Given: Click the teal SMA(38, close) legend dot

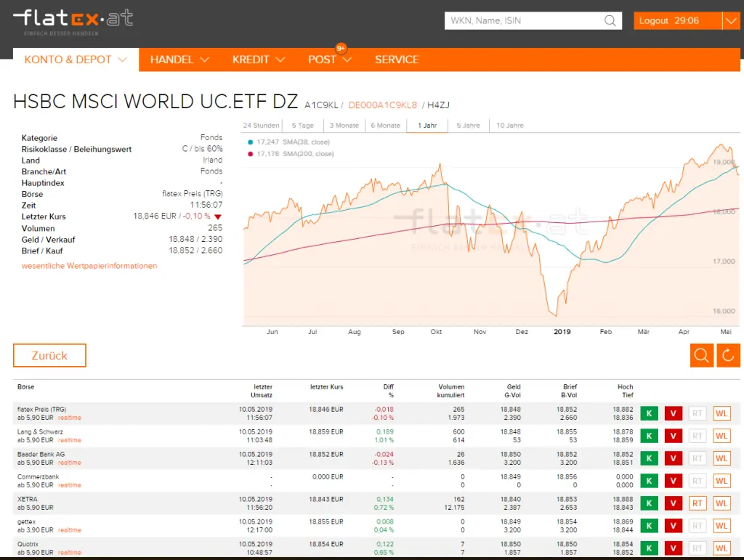Looking at the screenshot, I should click(251, 142).
